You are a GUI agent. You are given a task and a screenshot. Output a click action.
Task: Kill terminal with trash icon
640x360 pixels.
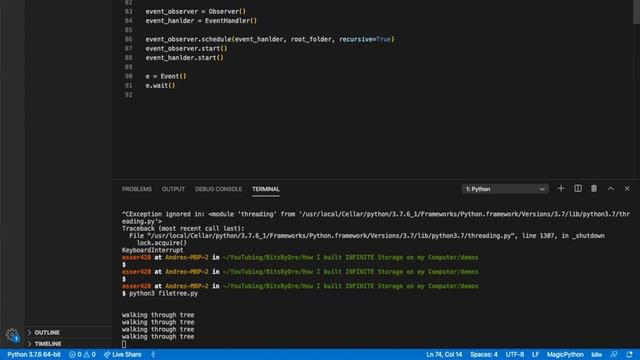pos(594,189)
